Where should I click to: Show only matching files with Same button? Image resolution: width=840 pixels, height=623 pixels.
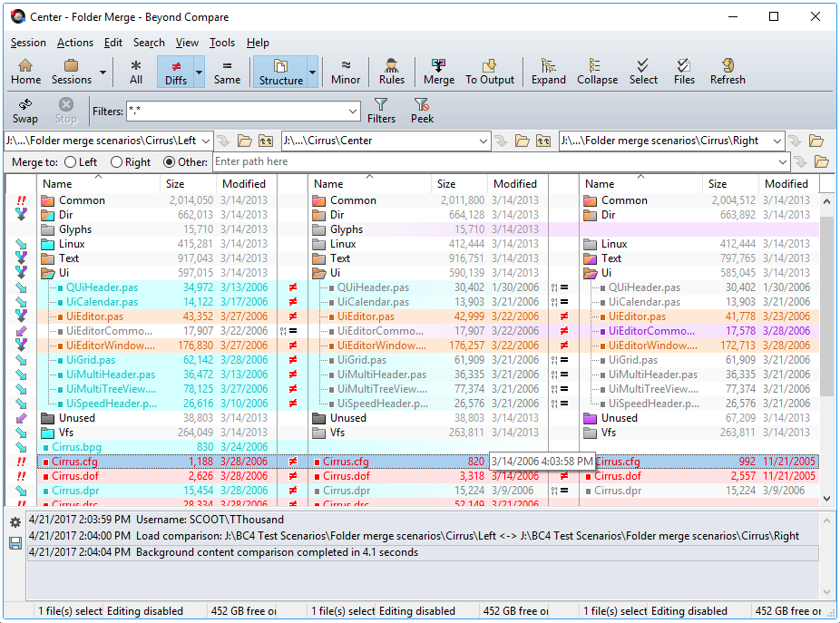227,71
